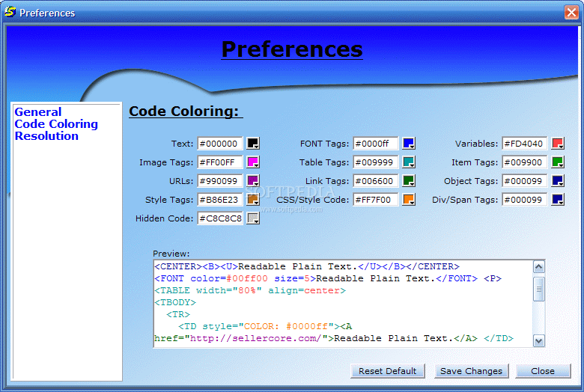The width and height of the screenshot is (584, 392).
Task: Click the <TR> tag in the preview
Action: (178, 314)
